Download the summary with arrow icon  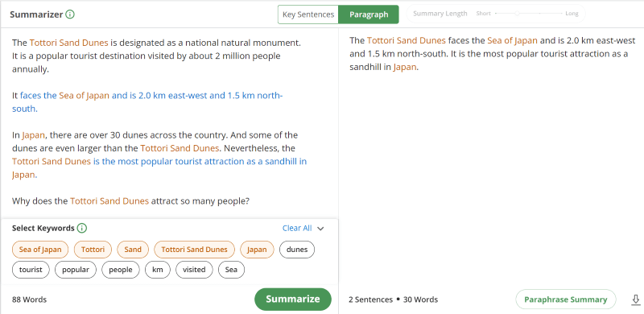[x=635, y=300]
